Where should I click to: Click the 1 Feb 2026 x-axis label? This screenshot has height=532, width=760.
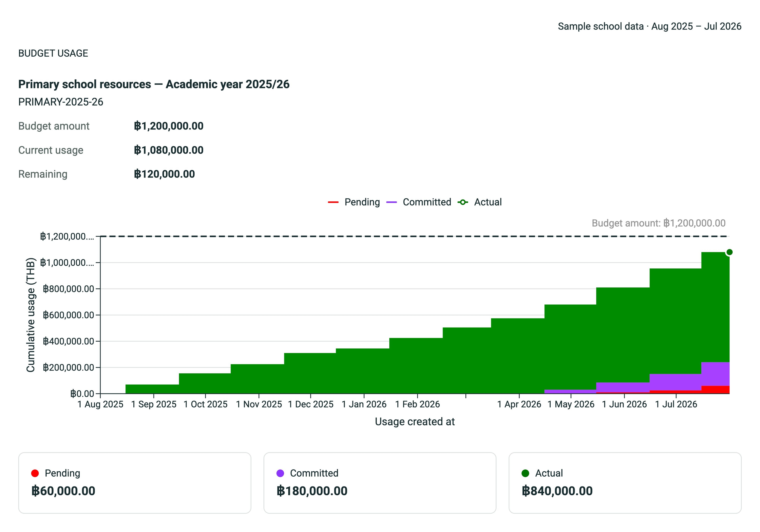(417, 404)
